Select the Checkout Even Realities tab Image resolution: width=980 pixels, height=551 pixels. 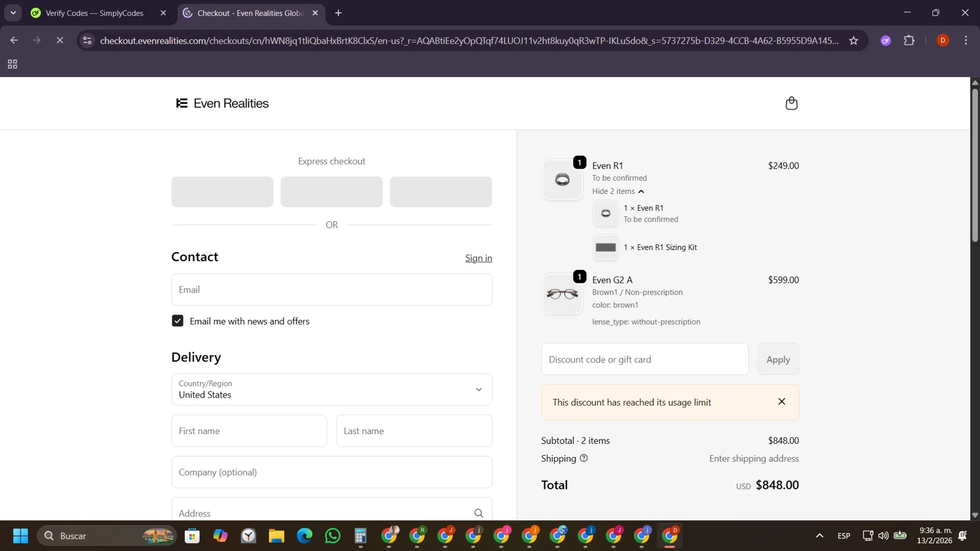[252, 12]
